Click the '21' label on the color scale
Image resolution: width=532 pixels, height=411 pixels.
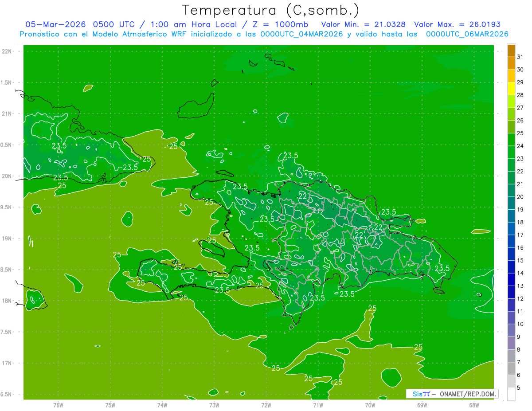(x=520, y=184)
